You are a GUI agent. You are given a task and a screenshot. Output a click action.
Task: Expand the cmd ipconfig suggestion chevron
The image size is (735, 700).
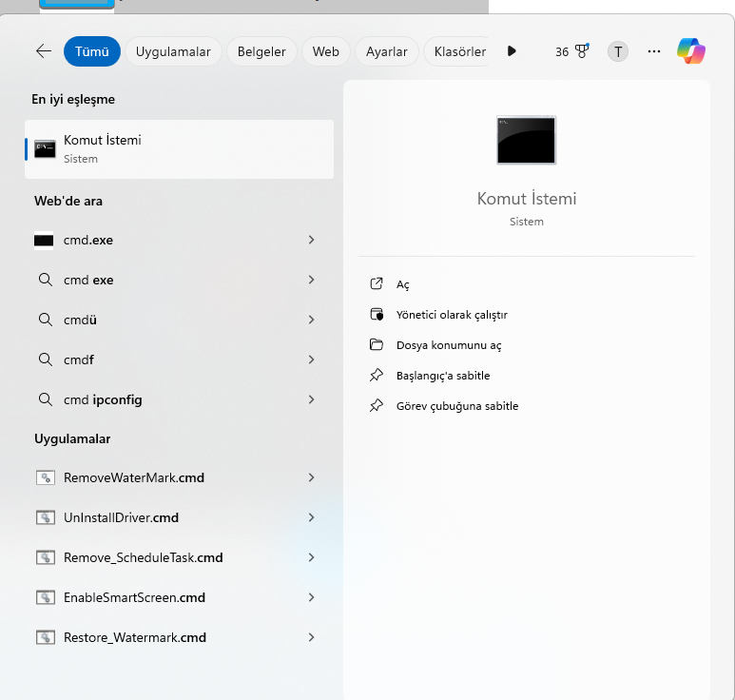(x=311, y=399)
